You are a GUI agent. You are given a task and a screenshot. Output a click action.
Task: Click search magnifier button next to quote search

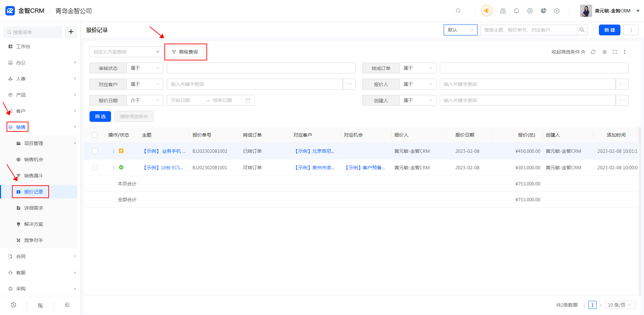[x=582, y=30]
